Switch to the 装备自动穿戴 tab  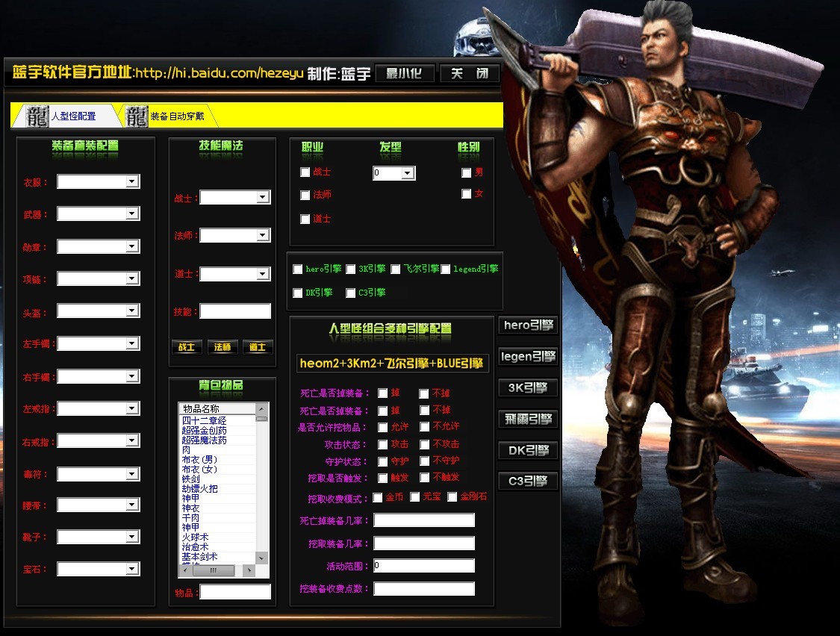pyautogui.click(x=176, y=116)
